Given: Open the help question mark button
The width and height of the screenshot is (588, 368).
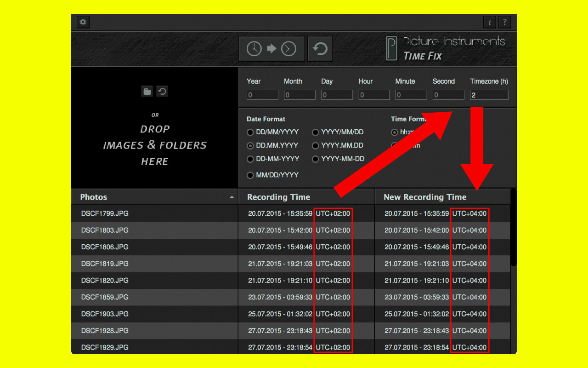Looking at the screenshot, I should pos(505,22).
